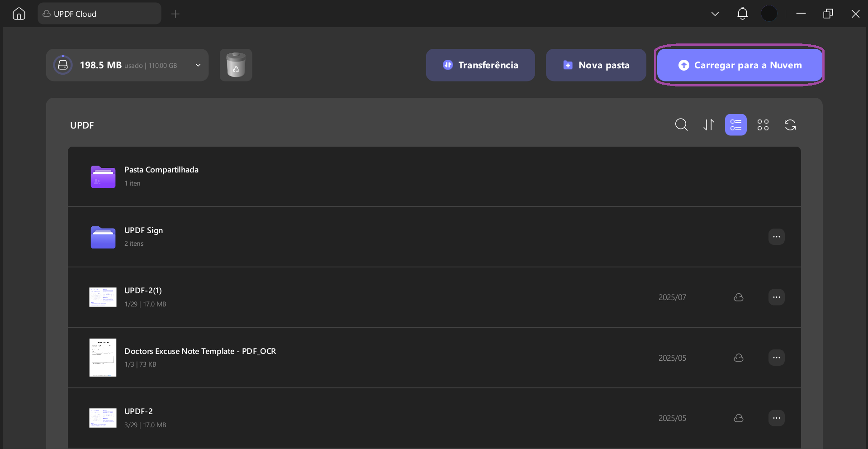
Task: Click the Transferência button
Action: [x=480, y=65]
